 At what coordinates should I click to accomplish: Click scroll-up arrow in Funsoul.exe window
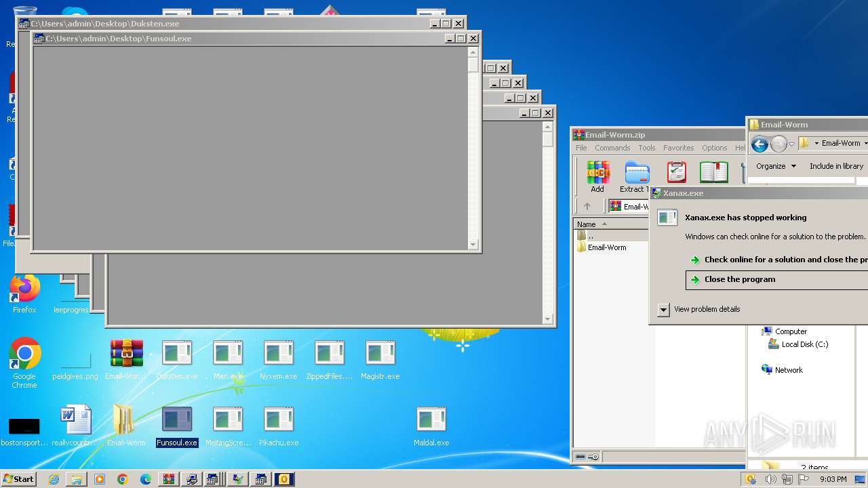473,52
